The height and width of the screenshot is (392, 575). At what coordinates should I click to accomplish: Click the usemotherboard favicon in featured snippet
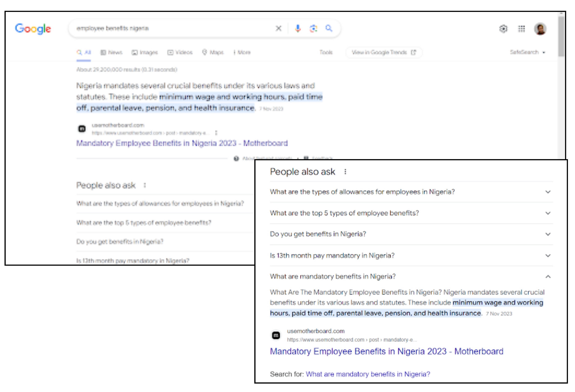(x=82, y=129)
